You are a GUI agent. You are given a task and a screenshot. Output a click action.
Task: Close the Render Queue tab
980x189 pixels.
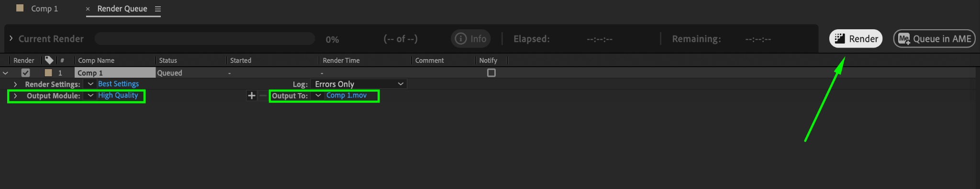(x=88, y=9)
